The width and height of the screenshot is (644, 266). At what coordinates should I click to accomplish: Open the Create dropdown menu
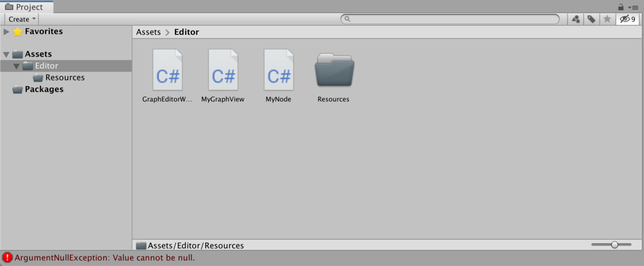pos(22,19)
